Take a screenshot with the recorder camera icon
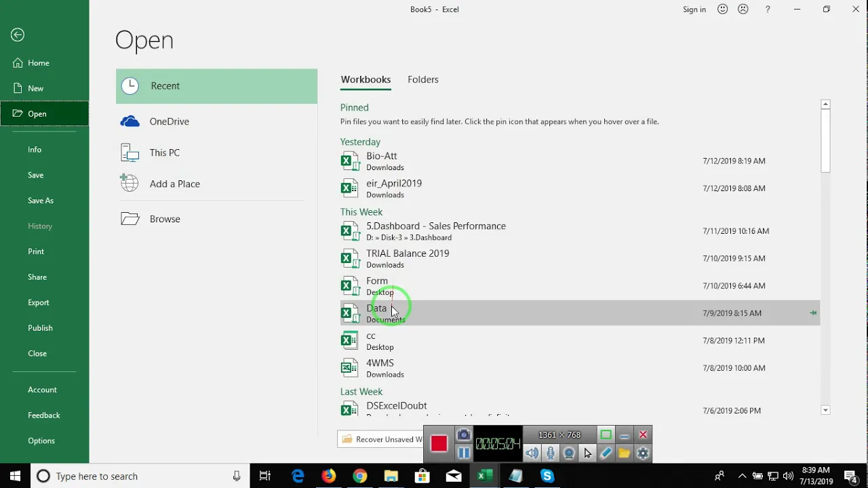Image resolution: width=868 pixels, height=488 pixels. coord(464,435)
